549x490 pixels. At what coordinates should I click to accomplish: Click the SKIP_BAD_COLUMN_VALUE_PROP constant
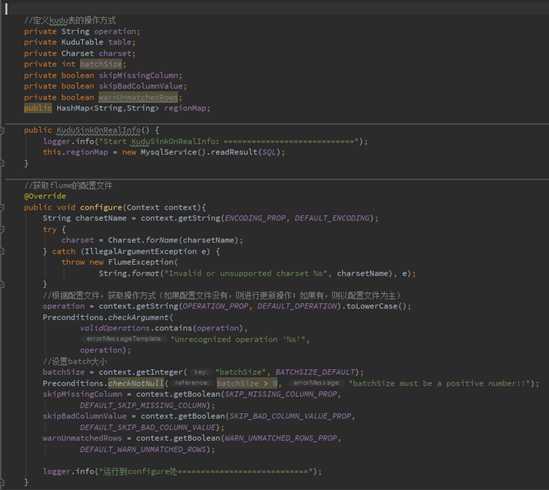click(x=290, y=416)
